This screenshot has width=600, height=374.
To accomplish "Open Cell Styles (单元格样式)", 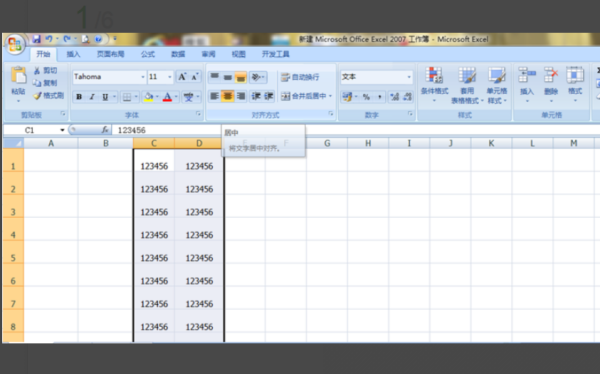I will tap(497, 85).
